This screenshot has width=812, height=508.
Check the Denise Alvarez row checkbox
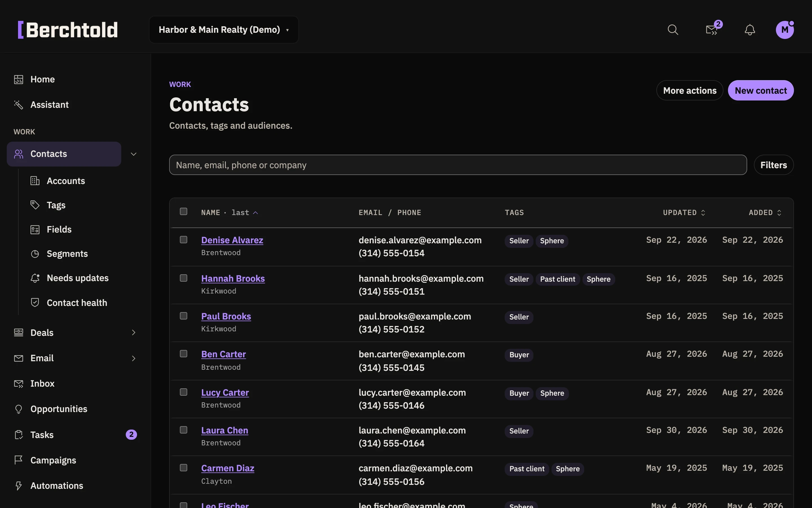tap(184, 240)
